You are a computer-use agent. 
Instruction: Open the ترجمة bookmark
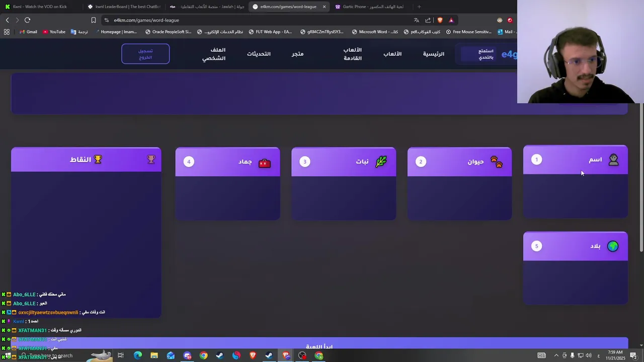click(x=79, y=32)
